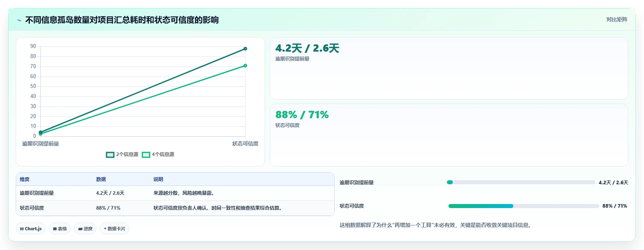This screenshot has height=250, width=644.
Task: Click the y-axis value 90 on the chart
Action: pyautogui.click(x=33, y=46)
